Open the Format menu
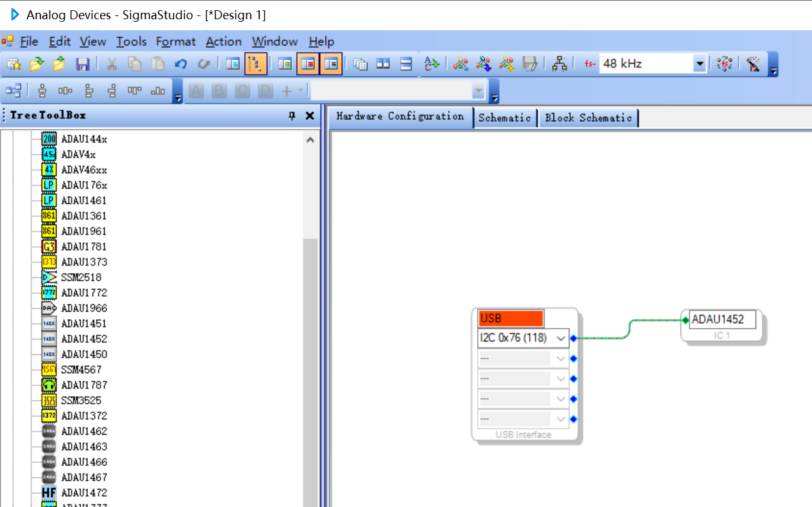Image resolution: width=812 pixels, height=507 pixels. coord(176,42)
